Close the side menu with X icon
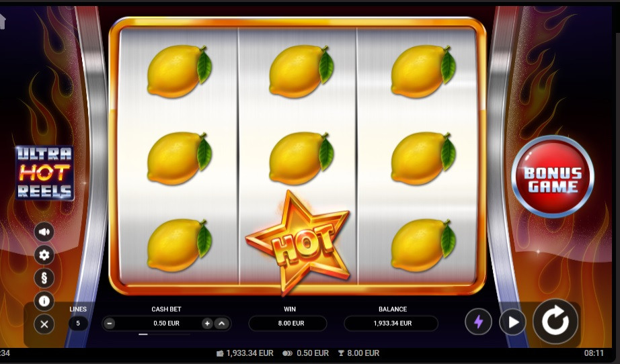This screenshot has width=620, height=364. (44, 324)
